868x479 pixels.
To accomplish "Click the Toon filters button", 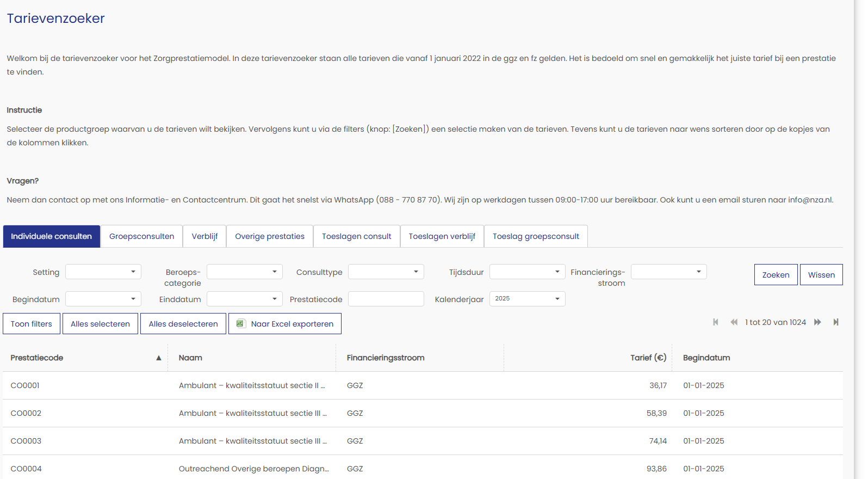I will (32, 324).
